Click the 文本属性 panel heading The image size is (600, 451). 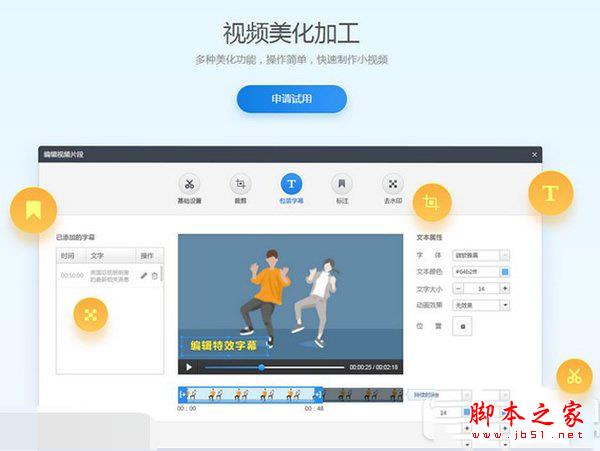429,237
